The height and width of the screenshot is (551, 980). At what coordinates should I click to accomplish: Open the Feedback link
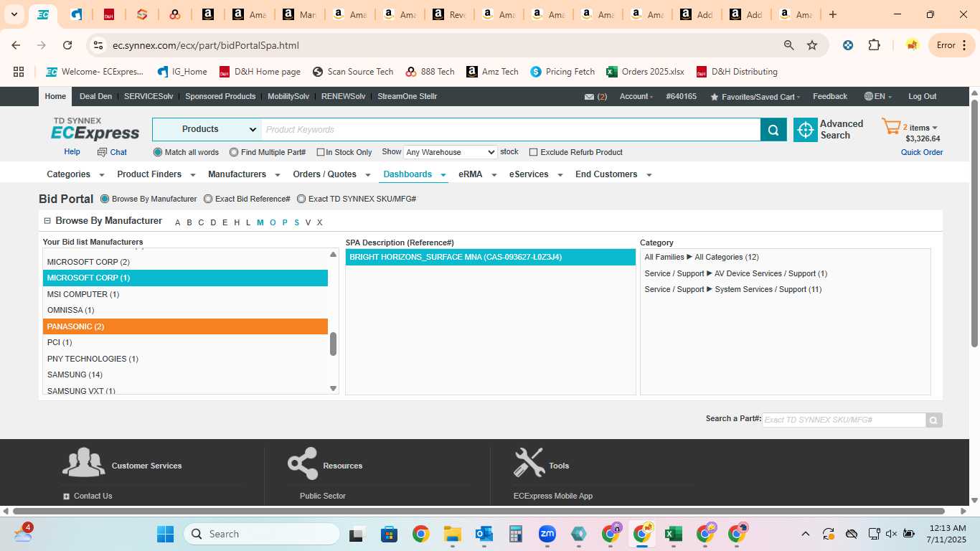click(830, 97)
